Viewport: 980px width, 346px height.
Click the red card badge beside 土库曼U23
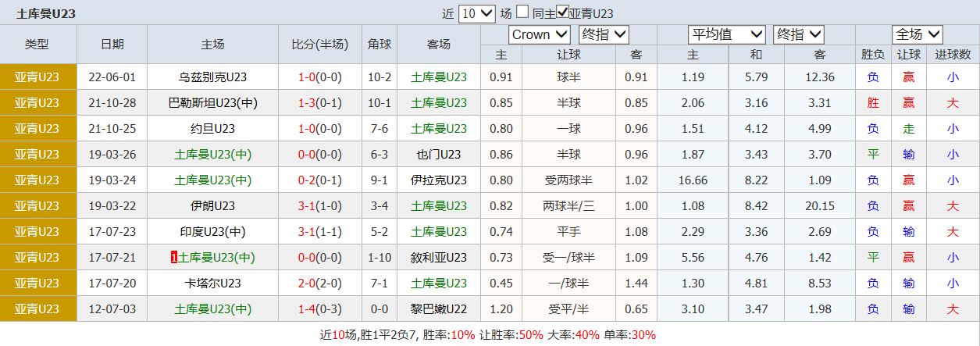[173, 258]
